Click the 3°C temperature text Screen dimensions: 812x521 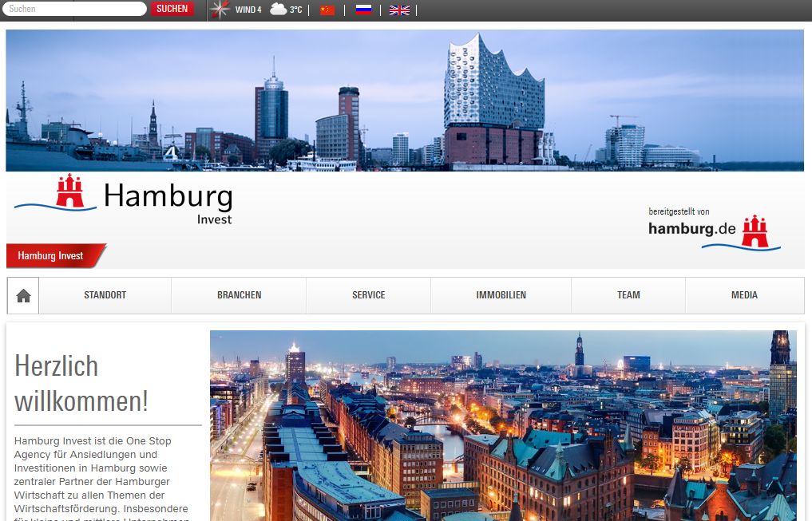click(295, 10)
